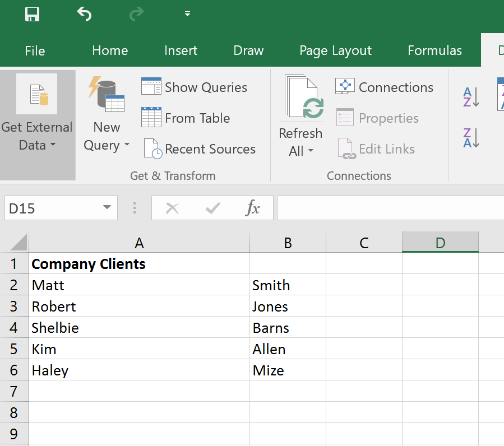The image size is (504, 446).
Task: Click the File menu
Action: pos(35,50)
